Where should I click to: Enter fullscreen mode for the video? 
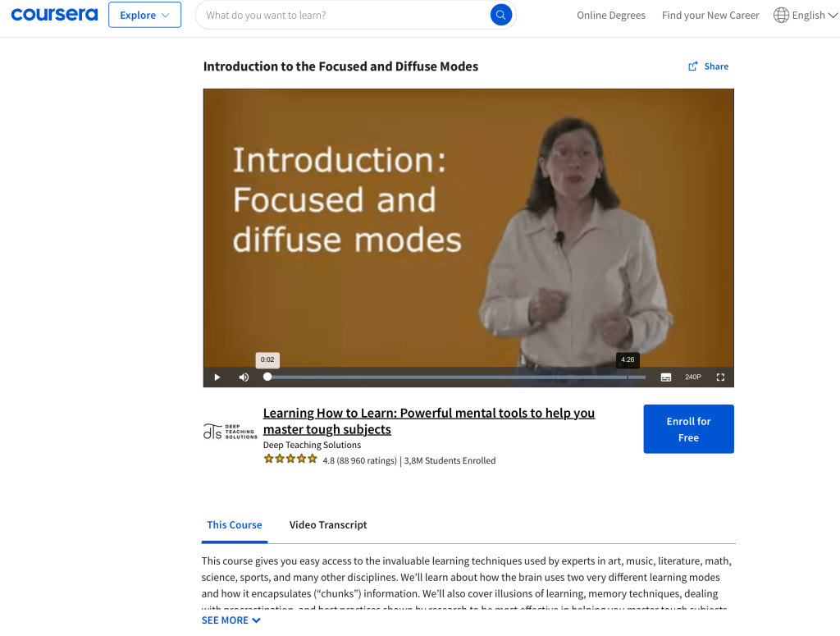720,377
